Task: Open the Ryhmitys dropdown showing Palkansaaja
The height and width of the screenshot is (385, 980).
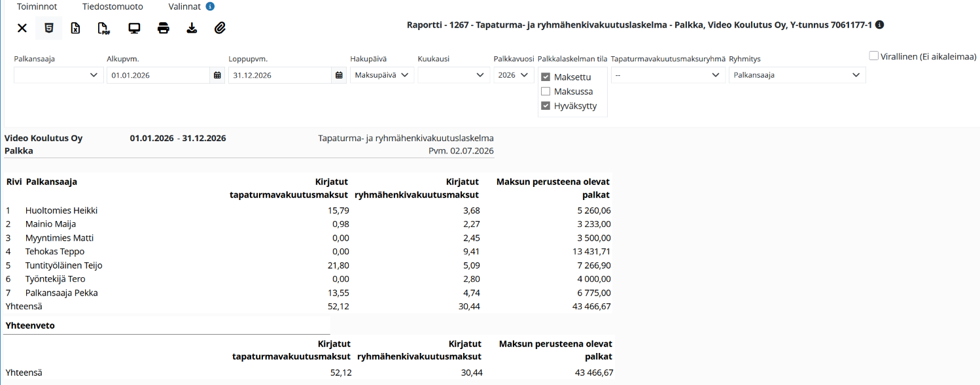Action: [x=797, y=75]
